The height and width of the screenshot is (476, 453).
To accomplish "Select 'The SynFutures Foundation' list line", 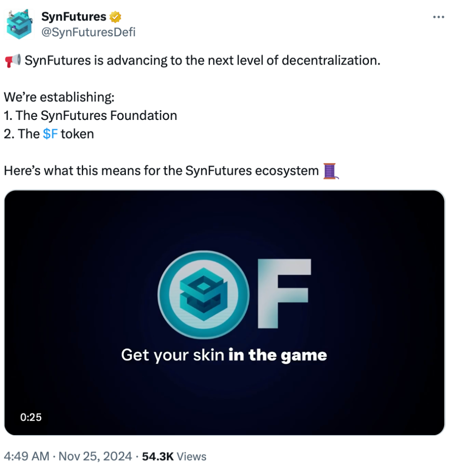I will [x=91, y=116].
